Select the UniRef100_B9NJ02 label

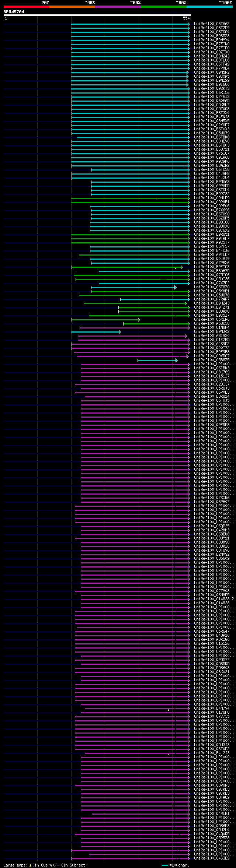[212, 332]
